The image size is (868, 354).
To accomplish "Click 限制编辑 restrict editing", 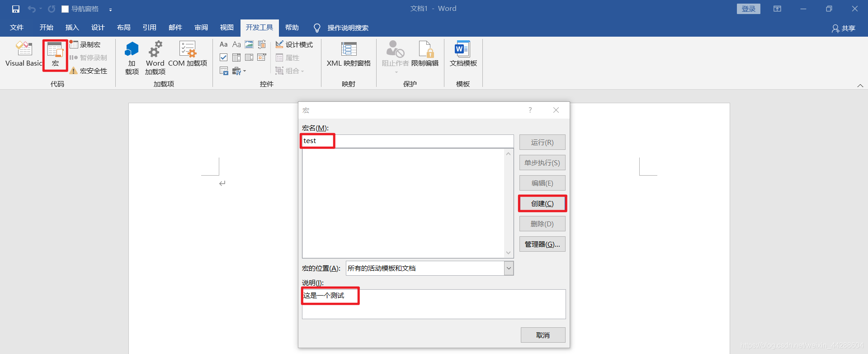I will click(x=425, y=54).
